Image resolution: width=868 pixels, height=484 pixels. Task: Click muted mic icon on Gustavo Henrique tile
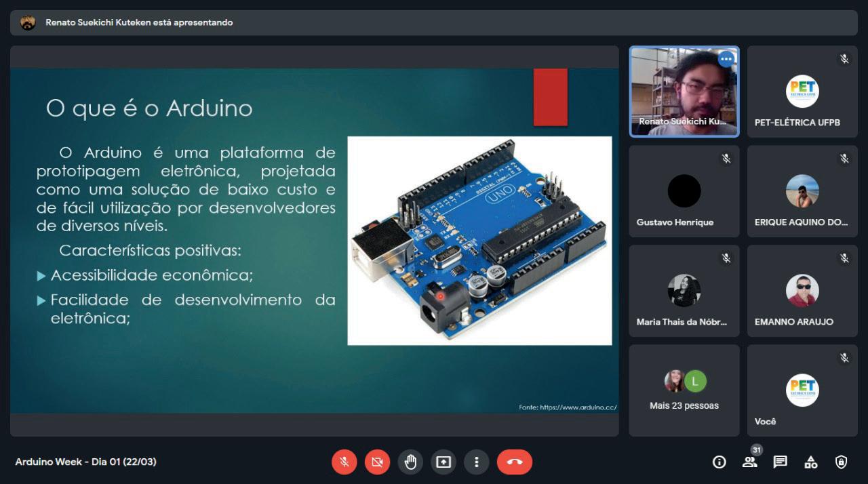(x=726, y=159)
